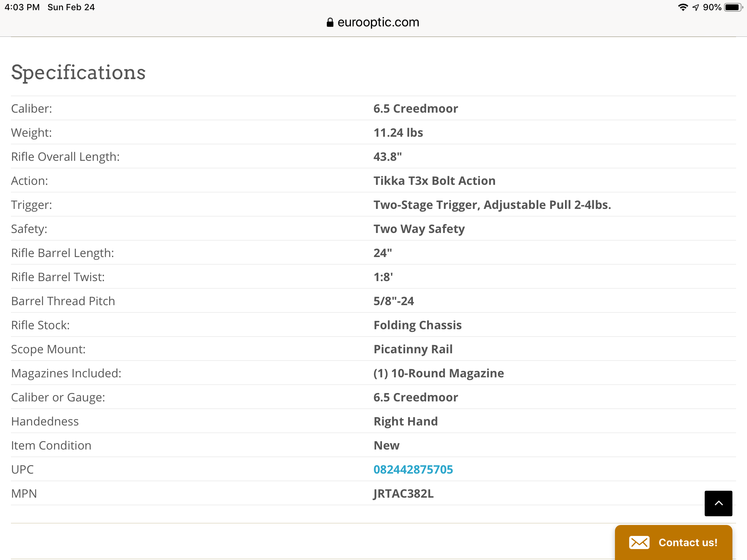Image resolution: width=747 pixels, height=560 pixels.
Task: Select the Two Way Safety value
Action: click(x=419, y=229)
